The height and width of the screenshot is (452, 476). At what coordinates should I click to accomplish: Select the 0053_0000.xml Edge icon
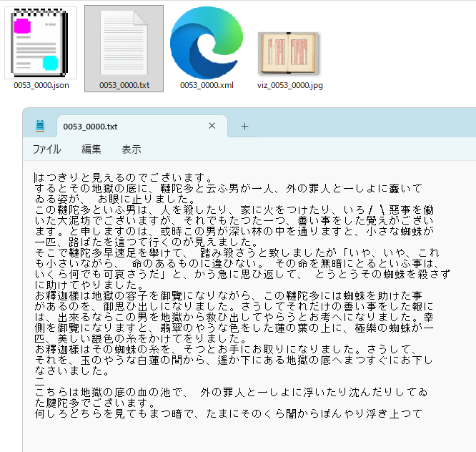[x=207, y=43]
